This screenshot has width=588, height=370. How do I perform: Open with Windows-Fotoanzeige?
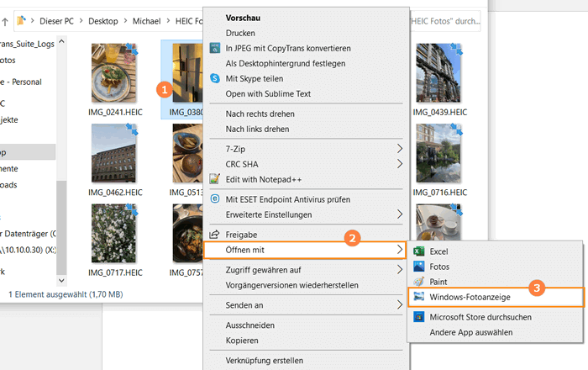point(470,297)
